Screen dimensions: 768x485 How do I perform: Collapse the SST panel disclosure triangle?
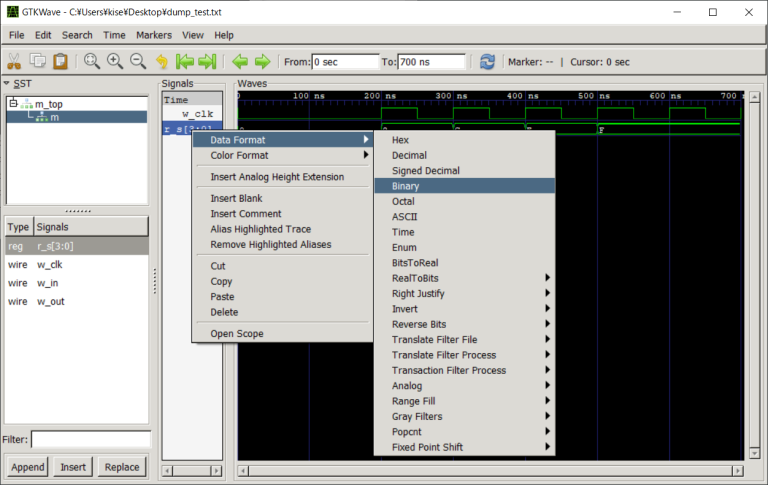point(6,83)
